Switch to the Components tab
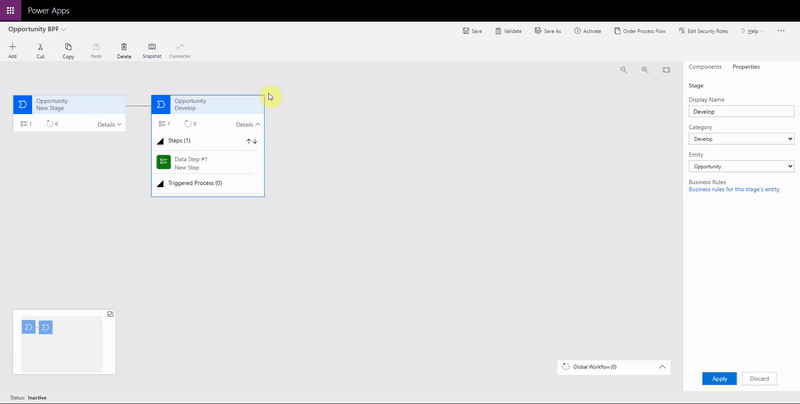This screenshot has height=404, width=800. (x=705, y=66)
